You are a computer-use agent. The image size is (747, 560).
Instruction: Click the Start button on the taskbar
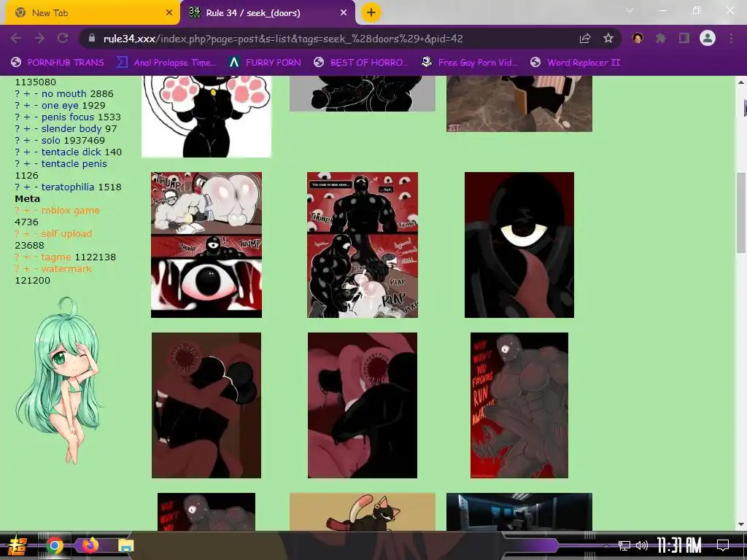18,545
